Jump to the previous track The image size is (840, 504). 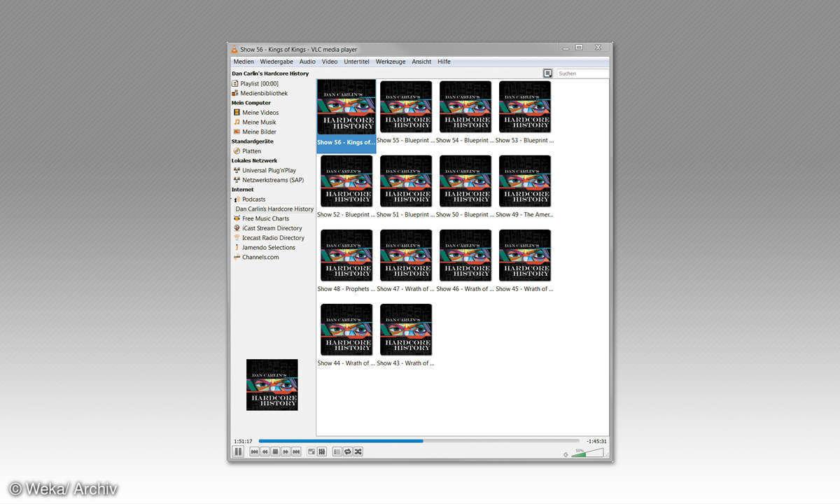coord(255,452)
